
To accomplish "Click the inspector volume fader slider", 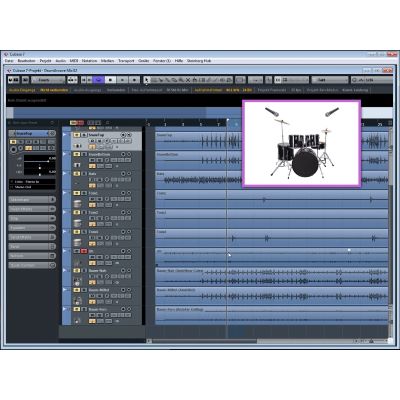I will click(40, 161).
